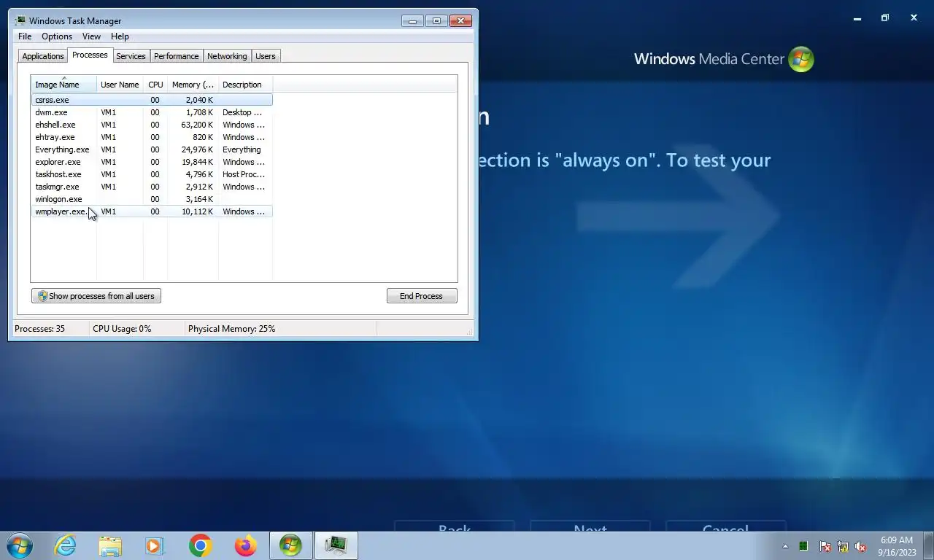Switch to the Networking tab
Viewport: 934px width, 560px height.
click(x=227, y=56)
